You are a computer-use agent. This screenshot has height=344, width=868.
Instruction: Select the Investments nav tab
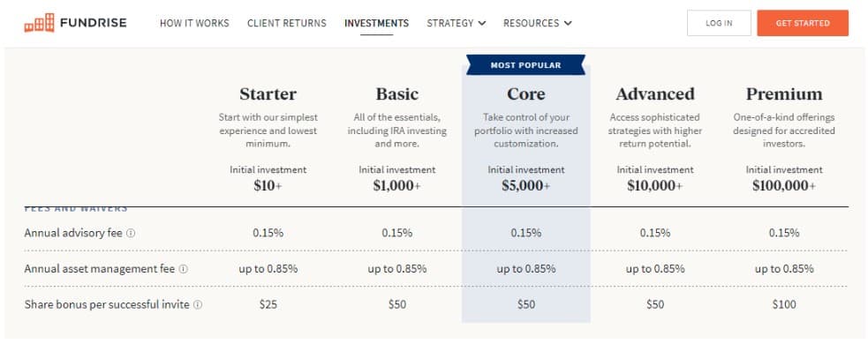point(376,23)
